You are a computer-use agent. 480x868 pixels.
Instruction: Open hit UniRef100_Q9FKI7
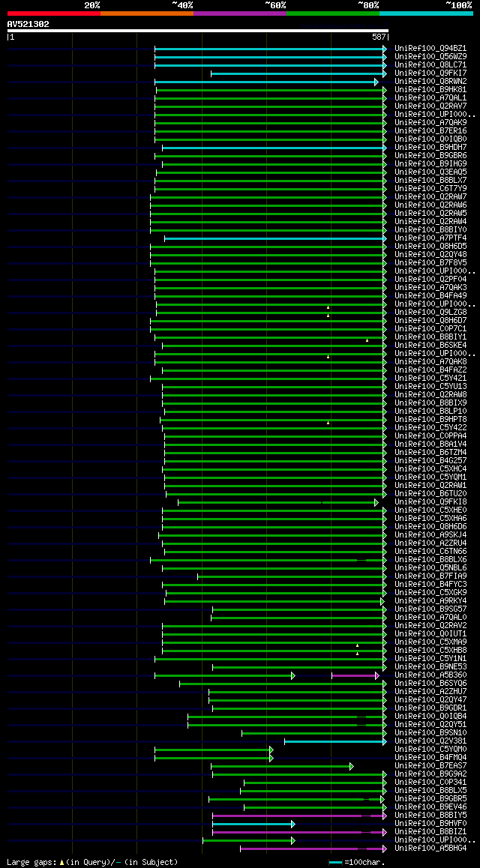point(430,73)
